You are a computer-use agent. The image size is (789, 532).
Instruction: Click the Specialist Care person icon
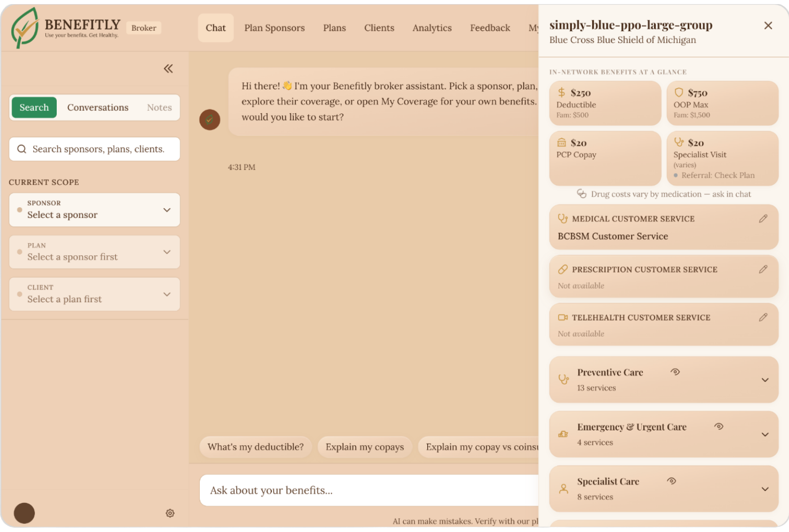(564, 489)
